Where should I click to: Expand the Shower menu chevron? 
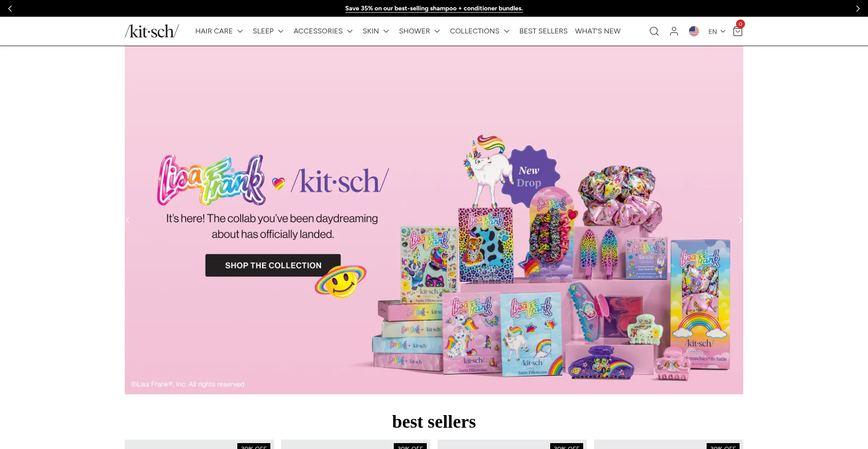(x=437, y=31)
